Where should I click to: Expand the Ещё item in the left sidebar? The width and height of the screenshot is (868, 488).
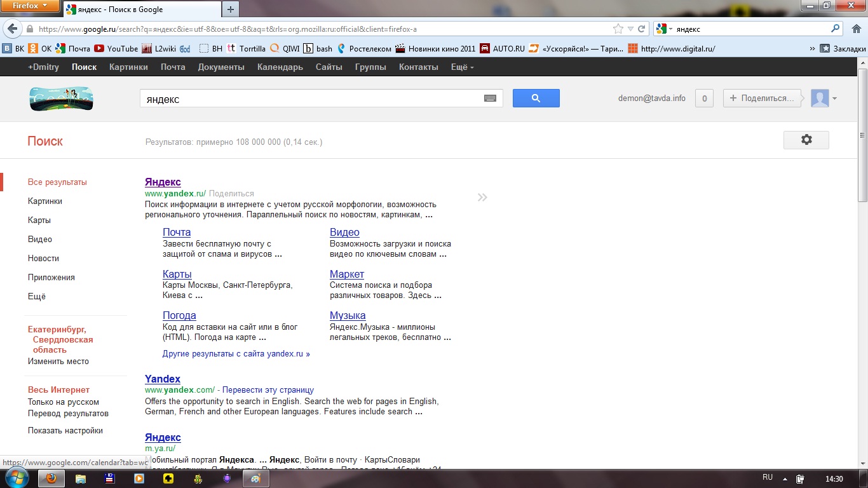pos(37,296)
